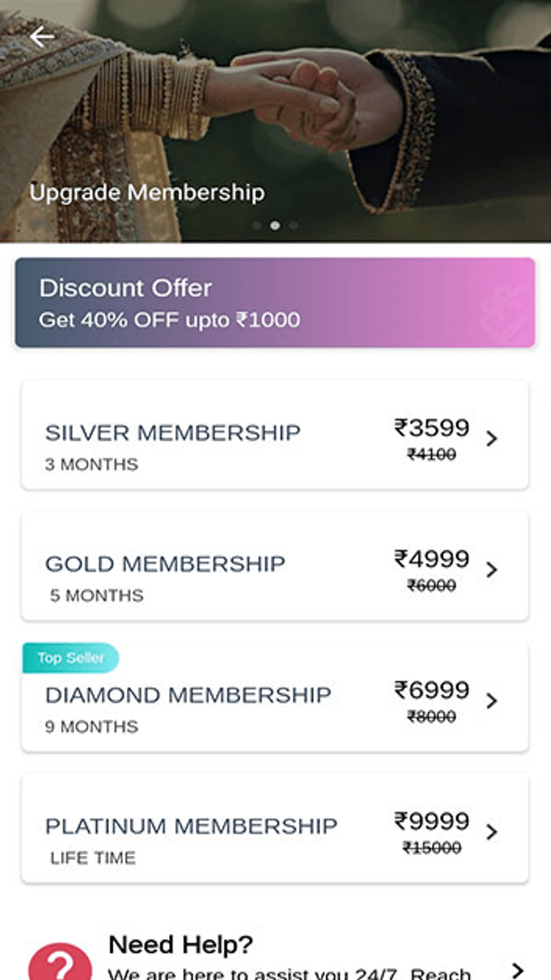Choose PLATINUM MEMBERSHIP life time plan
Screen dimensions: 551x980
(x=191, y=826)
